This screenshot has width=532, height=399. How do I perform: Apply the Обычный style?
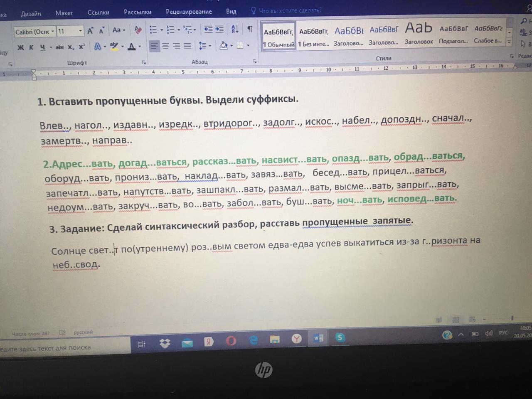(x=278, y=37)
